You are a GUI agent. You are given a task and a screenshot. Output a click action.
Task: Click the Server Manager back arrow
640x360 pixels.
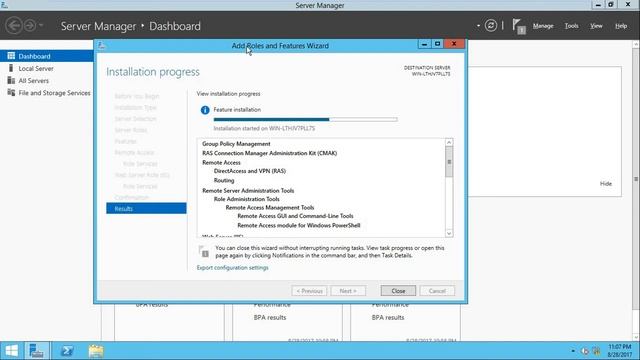tap(13, 26)
